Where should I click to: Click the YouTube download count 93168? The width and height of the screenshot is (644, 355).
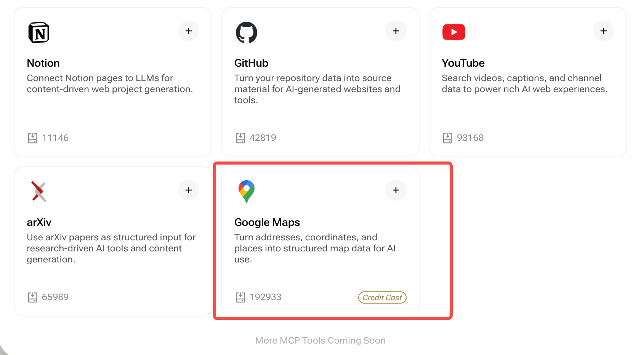coord(470,138)
